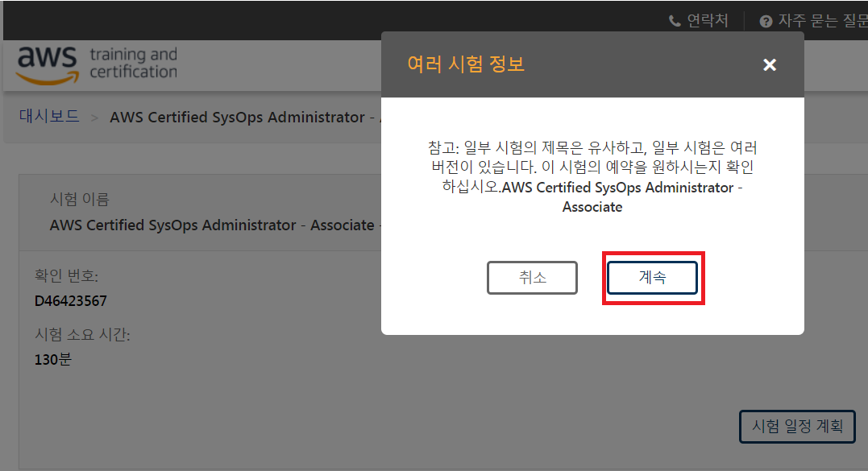Close the 여러 시험 정보 dialog with X
This screenshot has height=471, width=868.
770,64
